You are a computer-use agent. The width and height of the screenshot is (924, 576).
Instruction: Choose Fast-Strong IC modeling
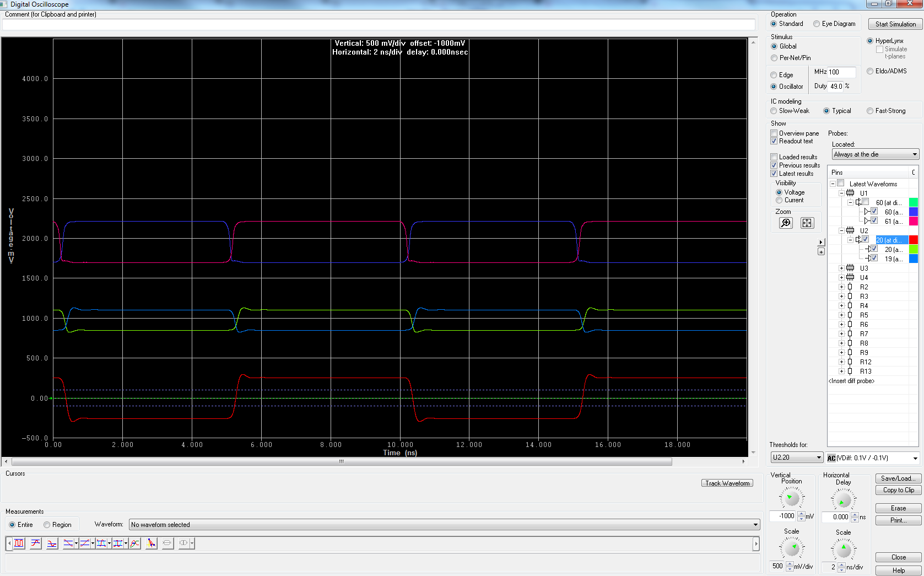click(886, 111)
